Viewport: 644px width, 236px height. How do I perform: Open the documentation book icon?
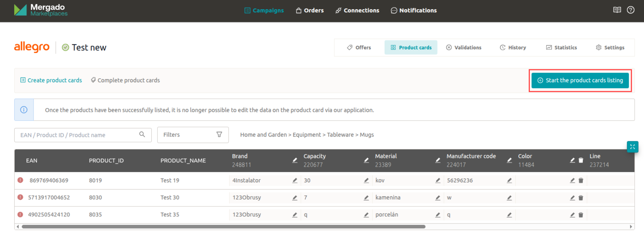(x=617, y=10)
